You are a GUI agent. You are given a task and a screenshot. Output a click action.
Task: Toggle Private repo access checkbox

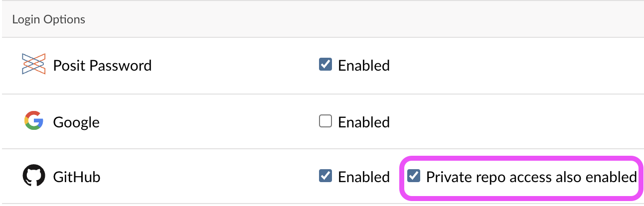[414, 176]
